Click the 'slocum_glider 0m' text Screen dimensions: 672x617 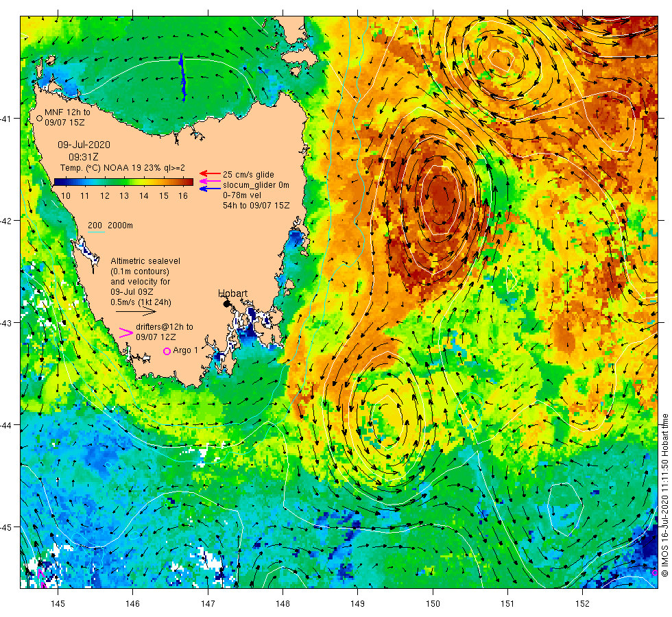[x=256, y=185]
